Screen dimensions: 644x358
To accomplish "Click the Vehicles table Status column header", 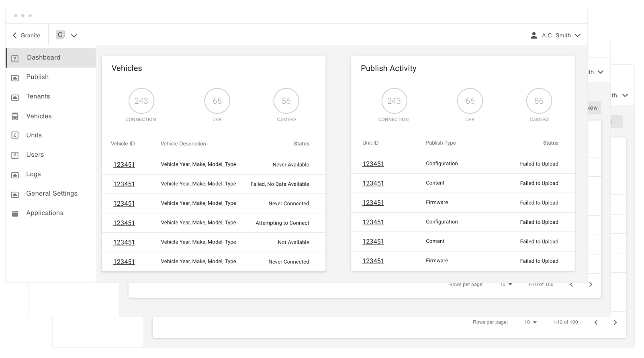I will tap(301, 143).
